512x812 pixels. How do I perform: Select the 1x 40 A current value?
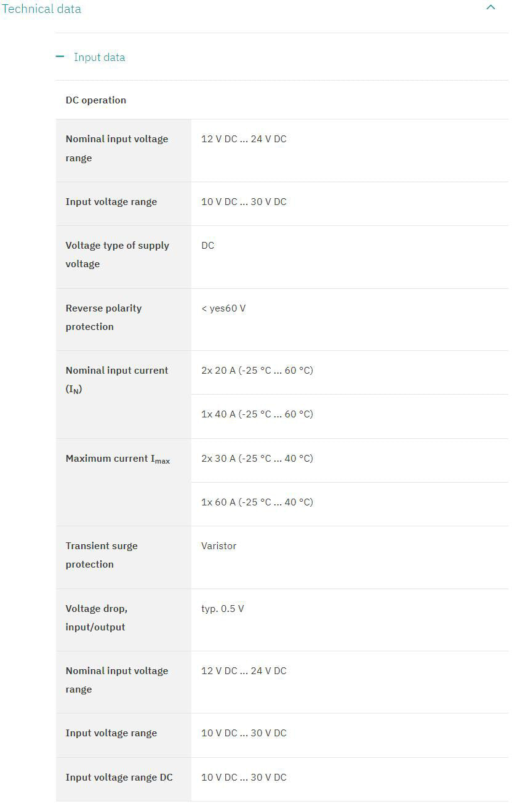tap(257, 414)
